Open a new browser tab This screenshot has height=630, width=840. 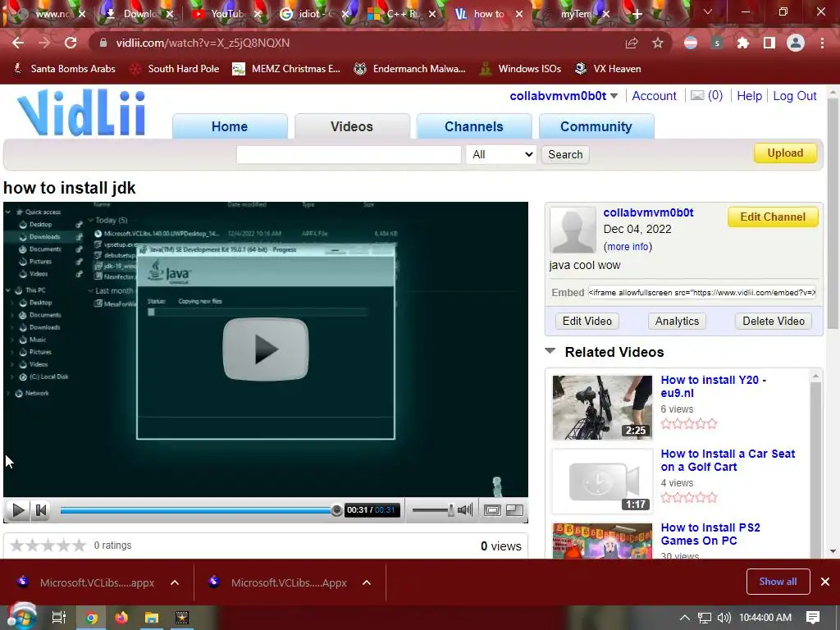[x=637, y=14]
